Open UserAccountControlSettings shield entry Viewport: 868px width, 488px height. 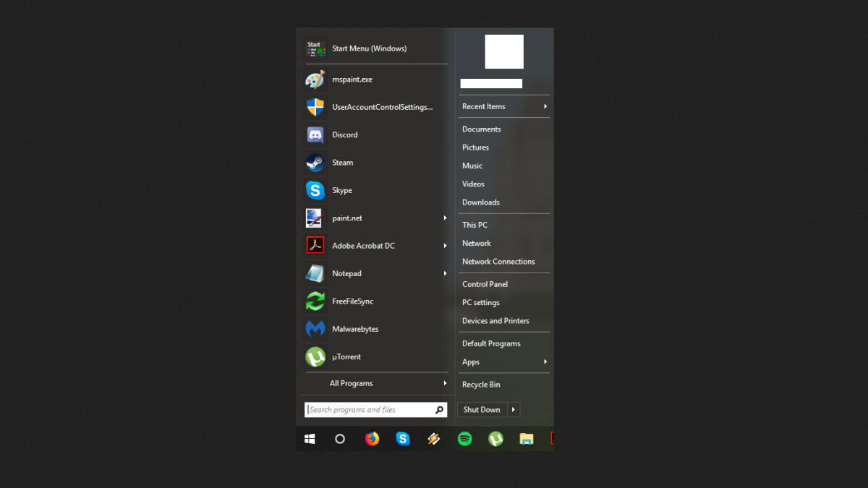(376, 107)
